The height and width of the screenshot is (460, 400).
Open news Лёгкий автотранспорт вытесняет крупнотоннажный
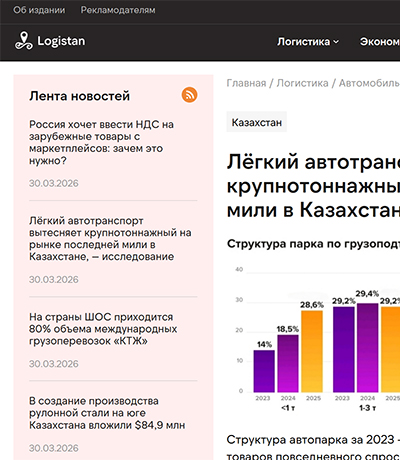pyautogui.click(x=110, y=239)
